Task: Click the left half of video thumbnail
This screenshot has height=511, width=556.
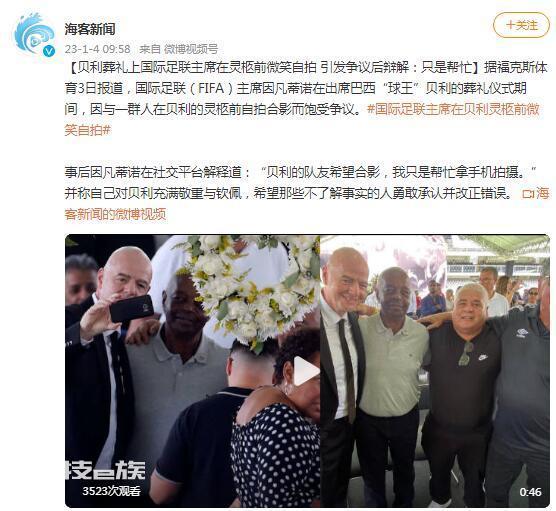Action: point(193,371)
